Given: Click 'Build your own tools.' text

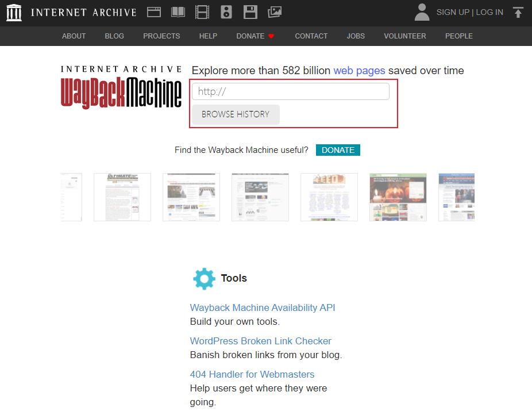Looking at the screenshot, I should pos(235,321).
